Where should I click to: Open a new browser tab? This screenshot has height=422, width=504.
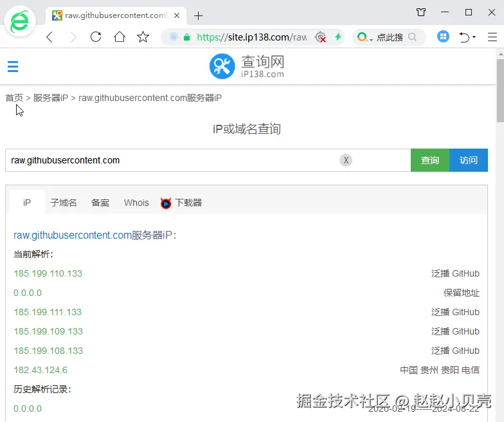click(198, 15)
